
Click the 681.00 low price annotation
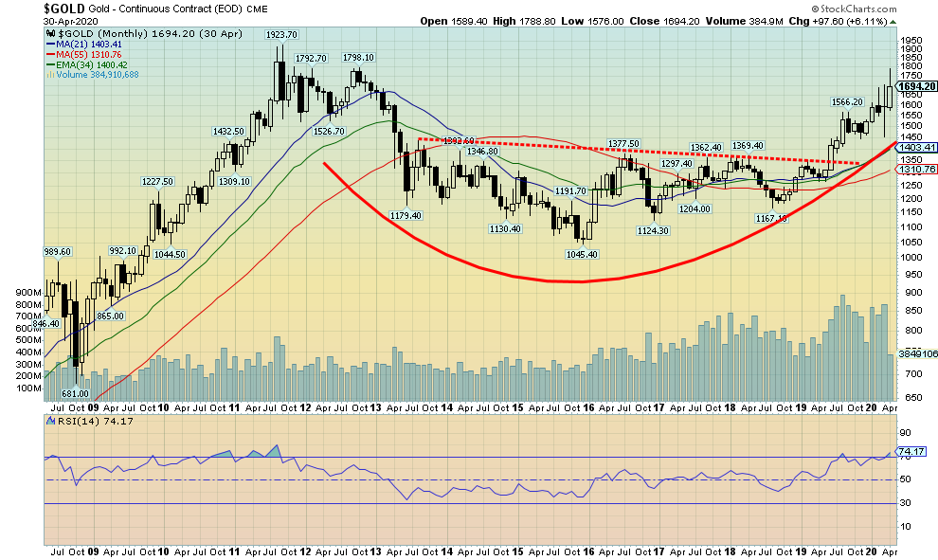pos(75,393)
